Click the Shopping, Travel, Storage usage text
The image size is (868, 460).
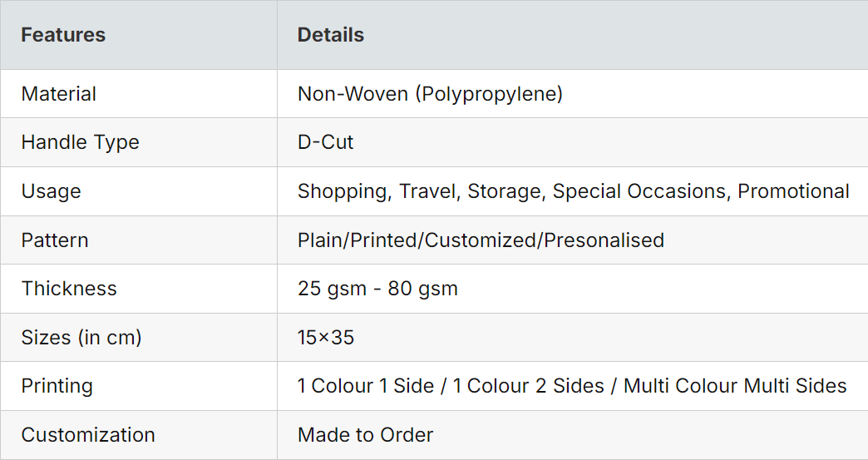pos(420,191)
